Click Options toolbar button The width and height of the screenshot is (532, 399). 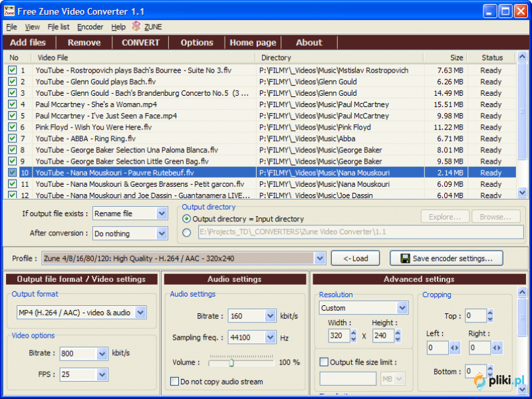[x=197, y=43]
